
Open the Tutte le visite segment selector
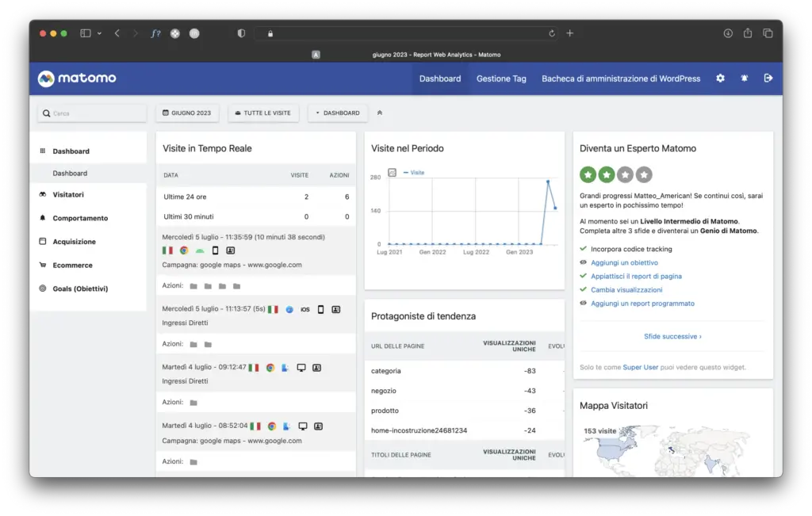[262, 113]
